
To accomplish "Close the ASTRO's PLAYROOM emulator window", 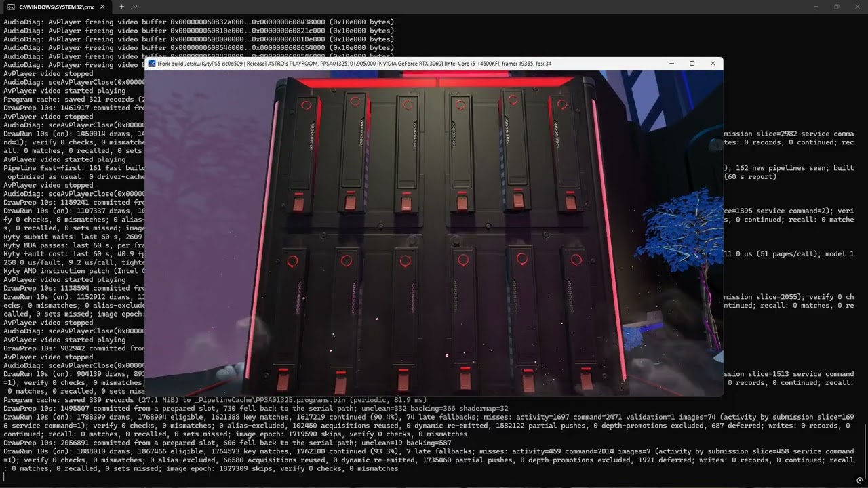I will (x=713, y=64).
